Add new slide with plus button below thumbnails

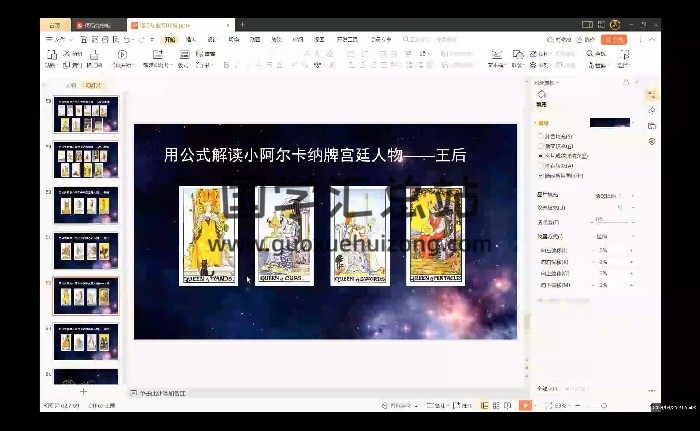tap(83, 391)
